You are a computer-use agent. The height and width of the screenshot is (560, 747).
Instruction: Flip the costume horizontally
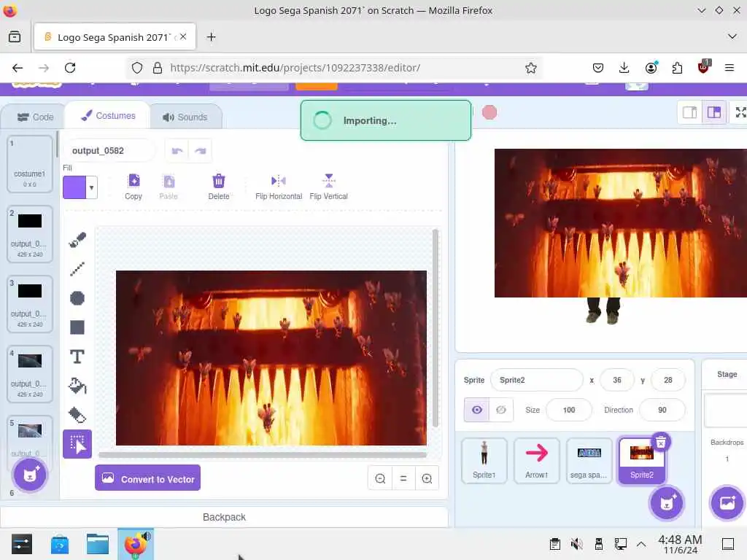click(x=279, y=187)
